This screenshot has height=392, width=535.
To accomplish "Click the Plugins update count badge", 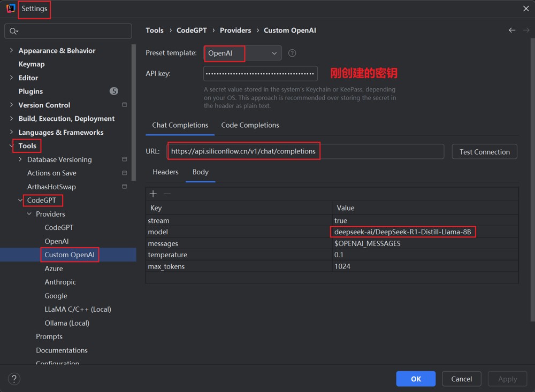I will (113, 91).
